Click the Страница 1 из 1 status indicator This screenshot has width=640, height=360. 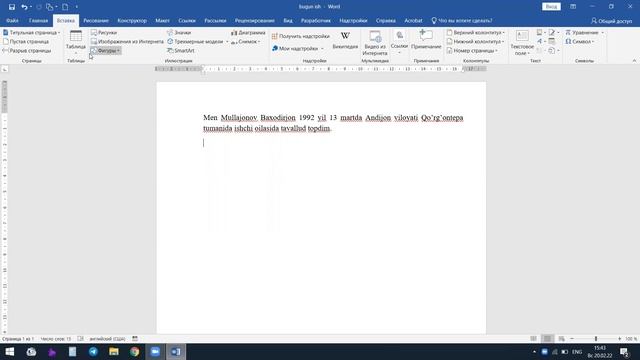18,339
